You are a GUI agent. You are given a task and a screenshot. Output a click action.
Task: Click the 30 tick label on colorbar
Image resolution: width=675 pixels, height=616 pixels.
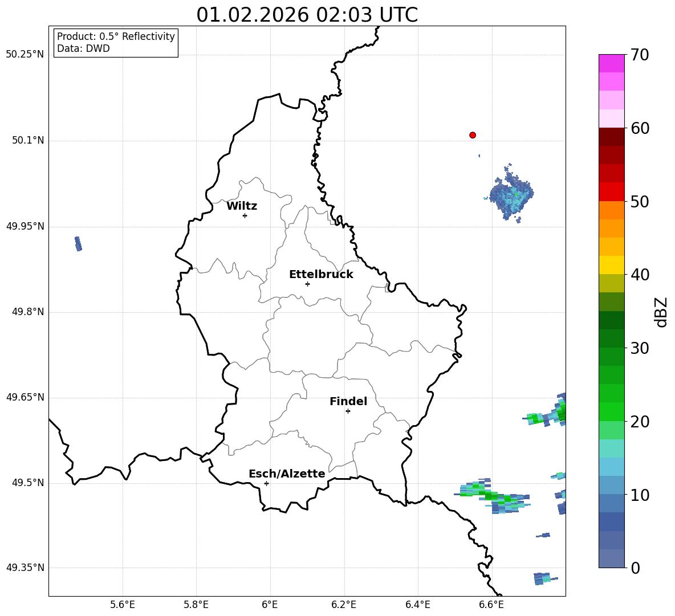640,348
